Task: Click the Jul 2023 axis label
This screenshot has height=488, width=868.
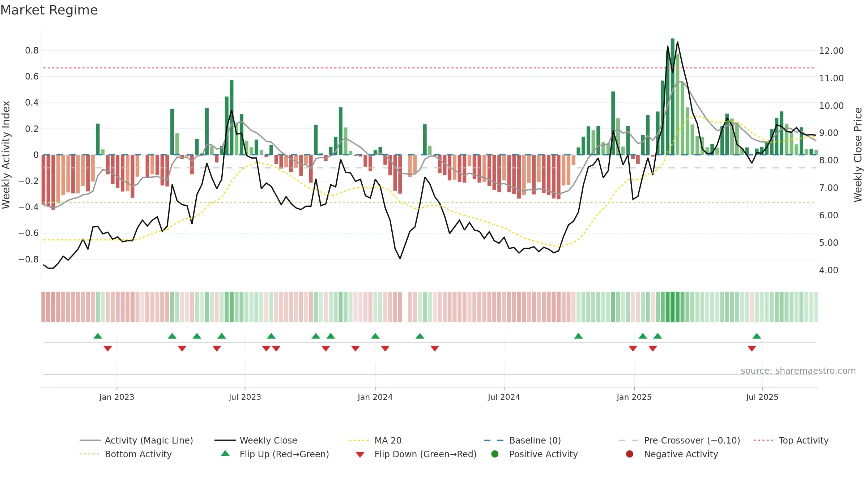Action: (x=245, y=397)
